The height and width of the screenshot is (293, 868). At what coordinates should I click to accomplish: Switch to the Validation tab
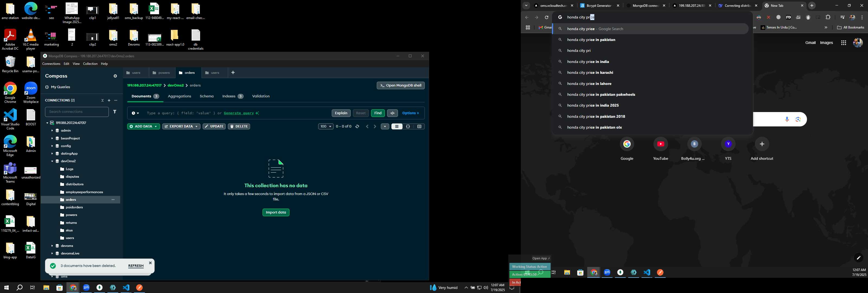tap(260, 96)
